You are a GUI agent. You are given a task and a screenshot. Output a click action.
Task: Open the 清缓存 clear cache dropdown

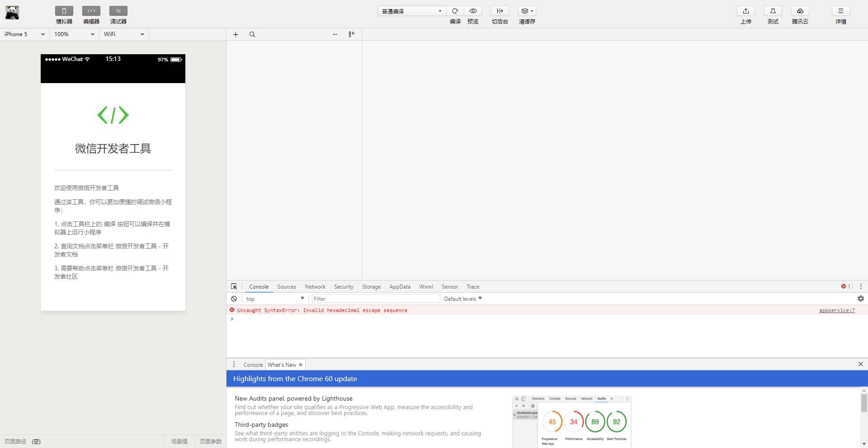pos(527,11)
